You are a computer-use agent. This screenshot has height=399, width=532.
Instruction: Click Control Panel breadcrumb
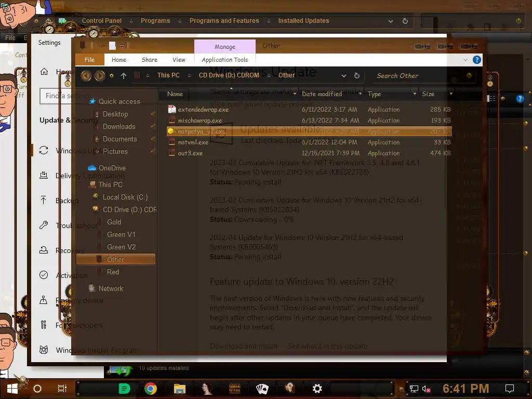[101, 21]
